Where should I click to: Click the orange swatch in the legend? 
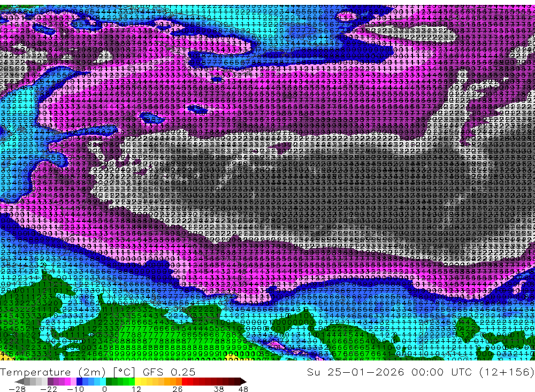[x=173, y=381]
